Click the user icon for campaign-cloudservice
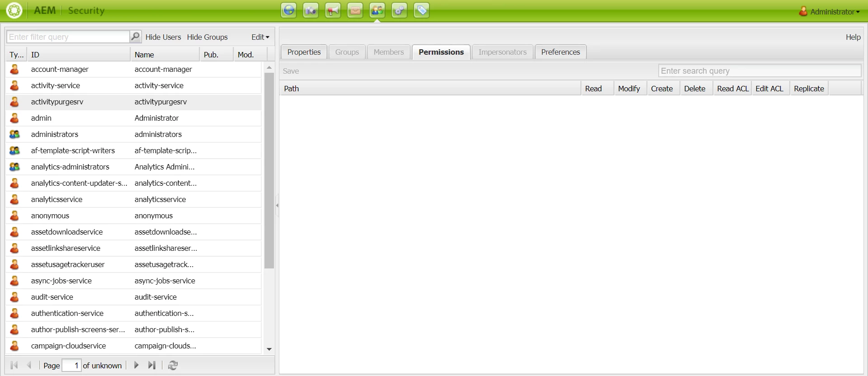868x376 pixels. click(x=14, y=346)
